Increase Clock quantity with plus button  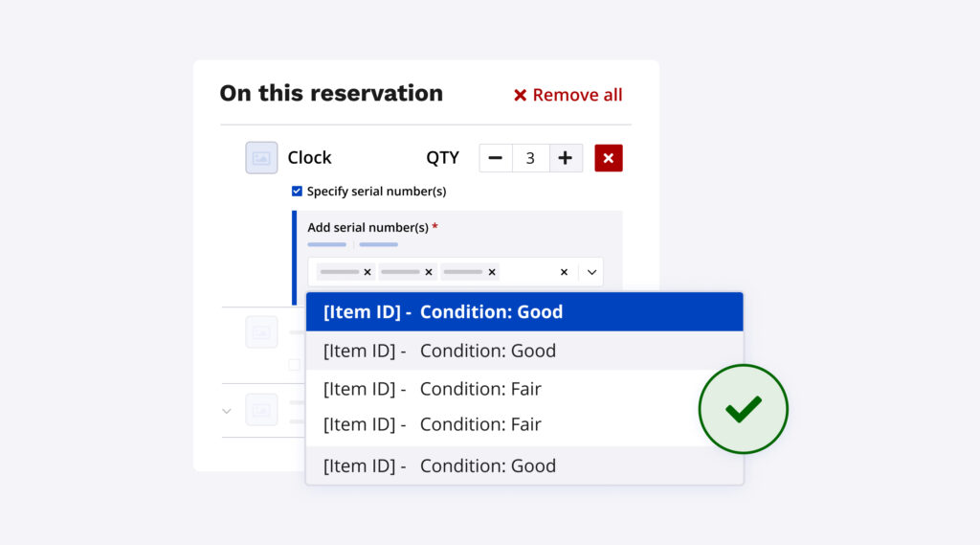coord(566,158)
